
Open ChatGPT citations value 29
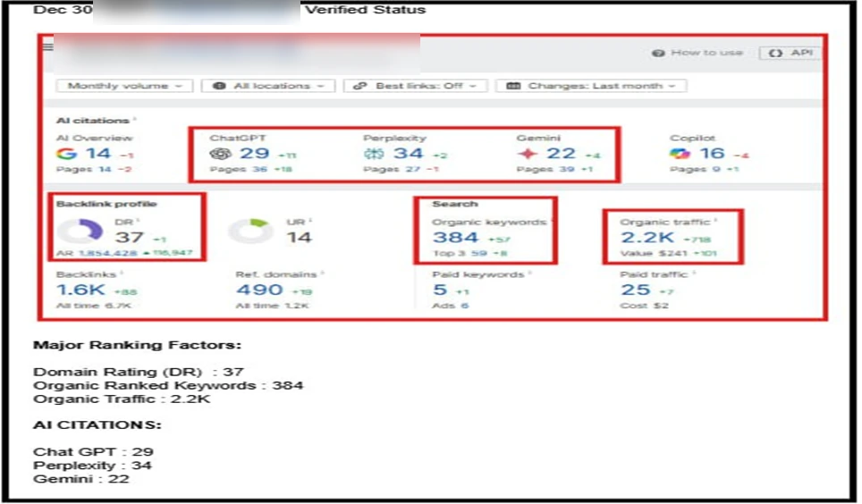tap(255, 154)
